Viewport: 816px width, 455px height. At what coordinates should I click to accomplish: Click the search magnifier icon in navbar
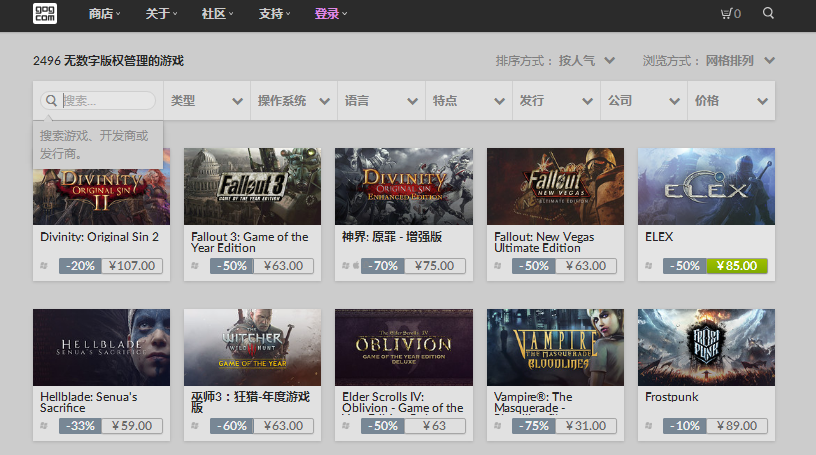click(768, 14)
